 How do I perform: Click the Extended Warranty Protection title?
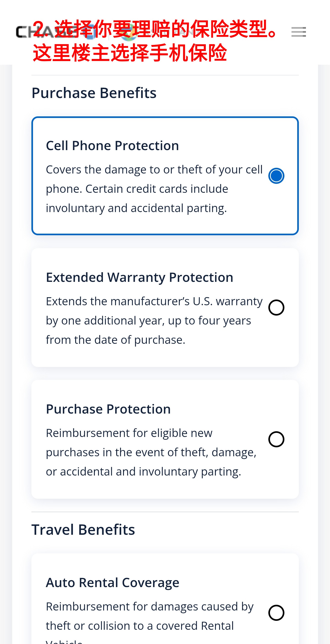[139, 277]
